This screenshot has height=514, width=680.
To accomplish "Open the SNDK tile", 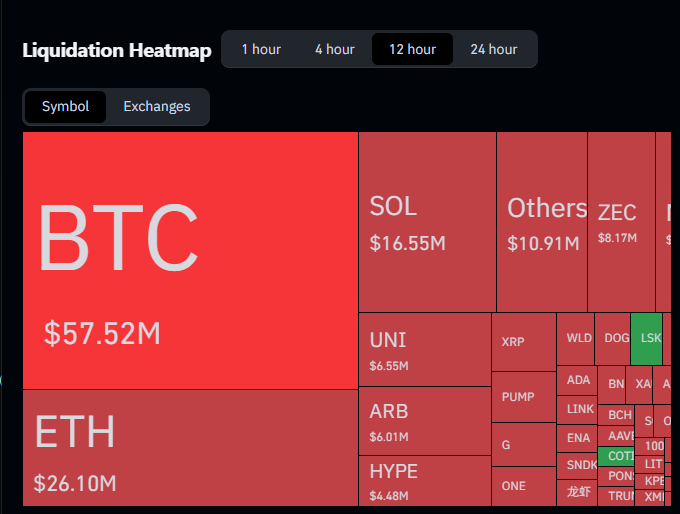I will point(577,465).
